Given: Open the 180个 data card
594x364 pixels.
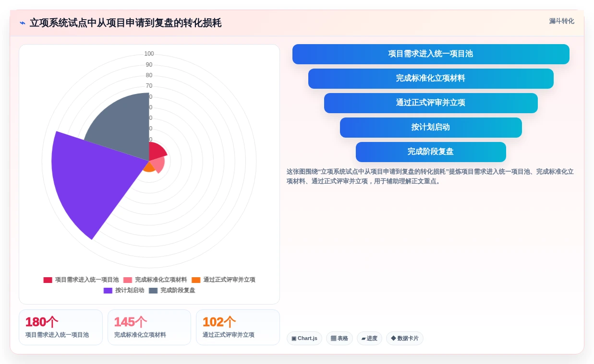Looking at the screenshot, I should coord(61,327).
